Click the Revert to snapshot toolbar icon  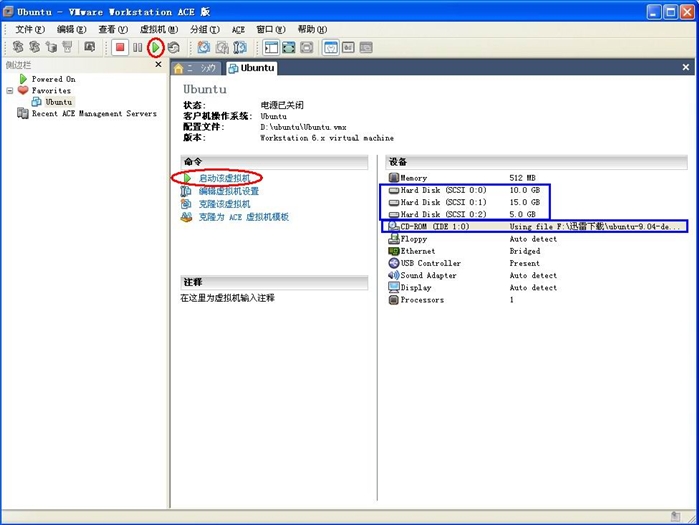click(x=222, y=47)
